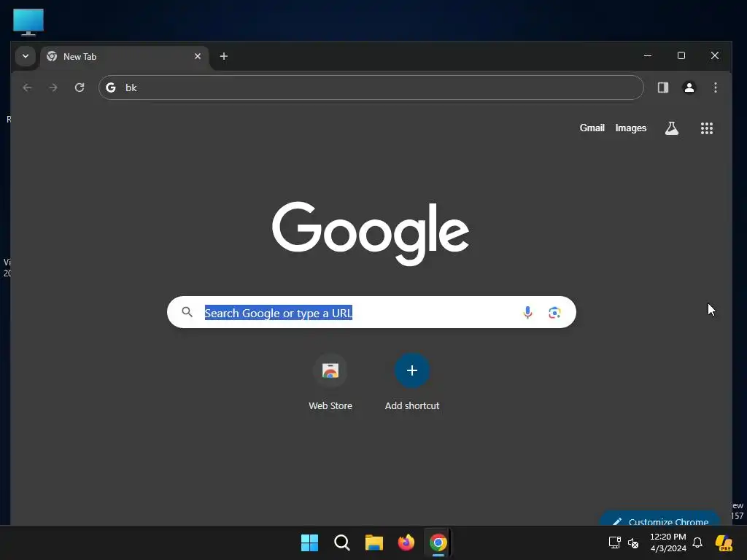747x560 pixels.
Task: Click the magnifier icon in search box
Action: pyautogui.click(x=187, y=312)
